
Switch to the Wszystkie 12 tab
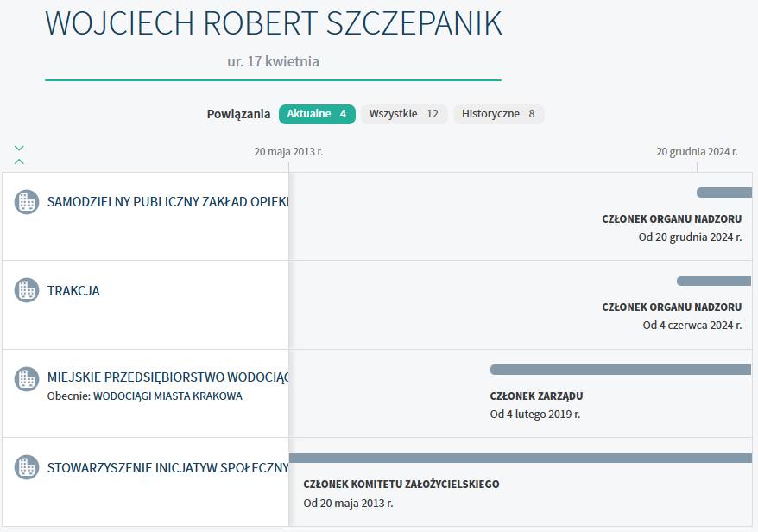coord(404,114)
